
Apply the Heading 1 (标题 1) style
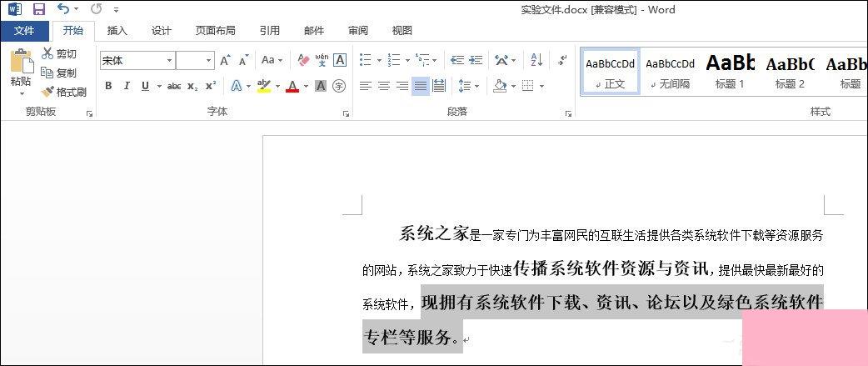pos(730,72)
